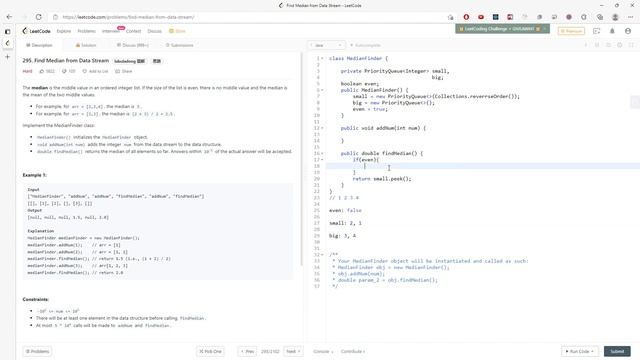Collapse code fold at line 1

(x=322, y=59)
